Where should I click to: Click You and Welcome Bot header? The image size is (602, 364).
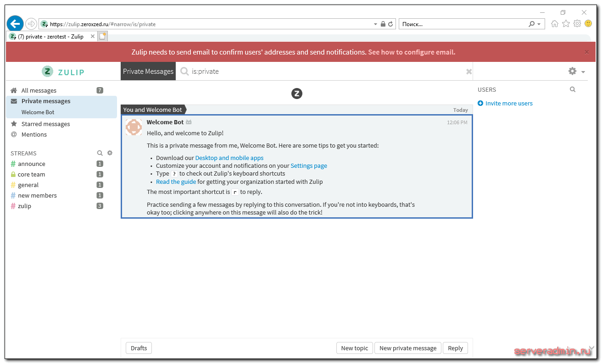153,110
